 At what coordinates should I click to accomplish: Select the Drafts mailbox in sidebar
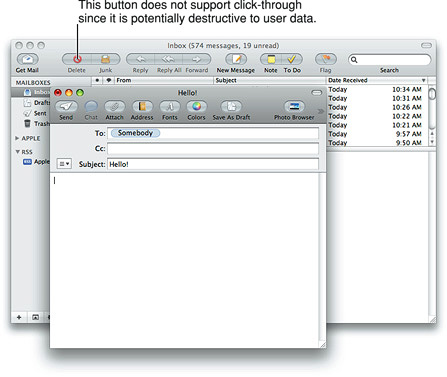click(37, 103)
